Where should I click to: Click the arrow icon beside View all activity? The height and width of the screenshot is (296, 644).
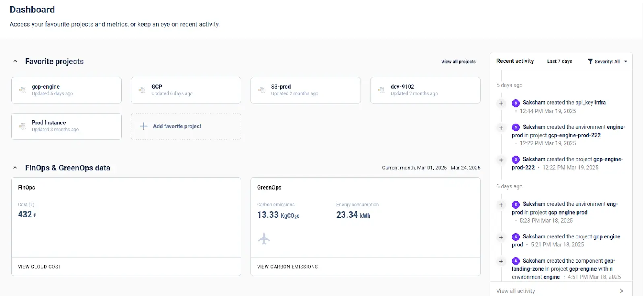[x=621, y=291]
